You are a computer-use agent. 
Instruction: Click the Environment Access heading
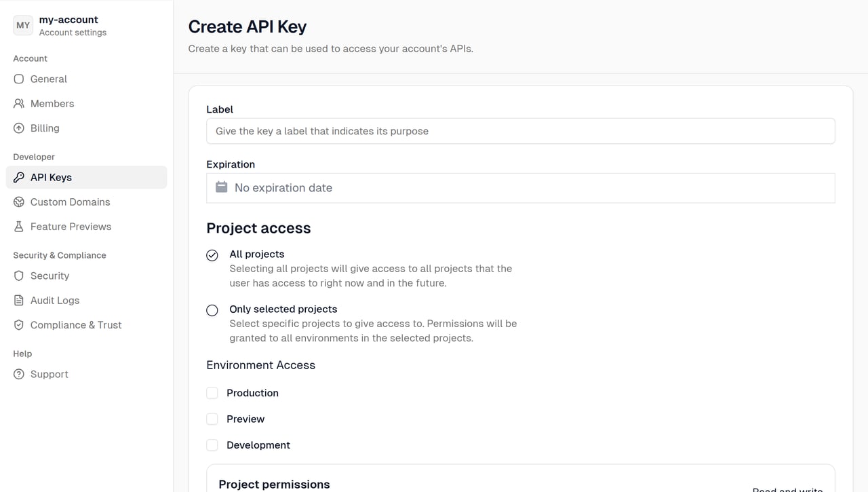[260, 365]
